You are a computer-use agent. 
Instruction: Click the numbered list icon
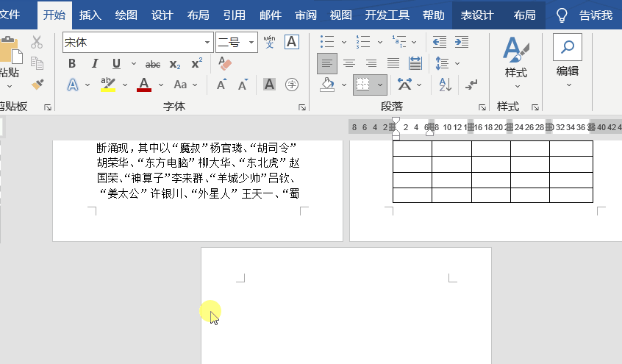click(x=363, y=42)
